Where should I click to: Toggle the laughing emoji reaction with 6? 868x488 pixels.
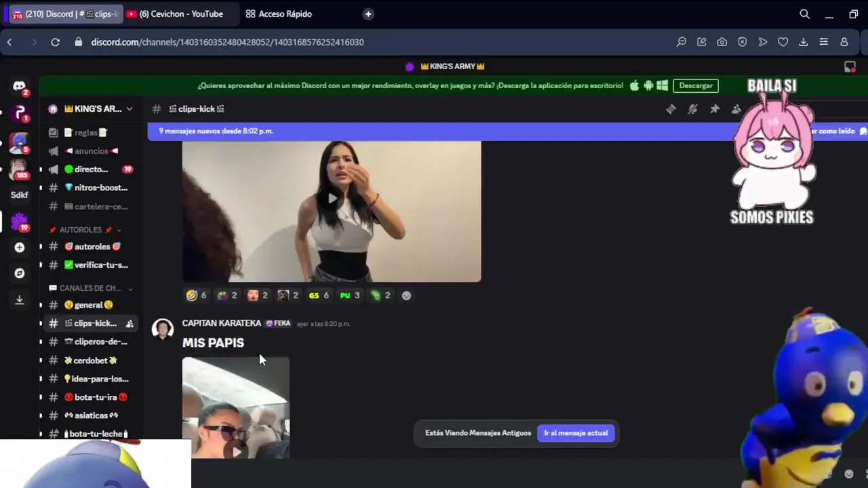click(x=196, y=296)
